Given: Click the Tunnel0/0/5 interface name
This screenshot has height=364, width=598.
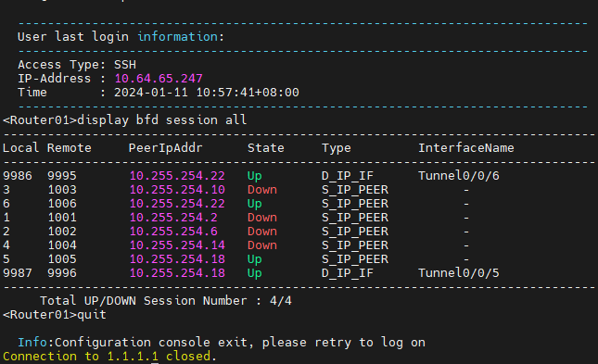Looking at the screenshot, I should click(x=459, y=273).
